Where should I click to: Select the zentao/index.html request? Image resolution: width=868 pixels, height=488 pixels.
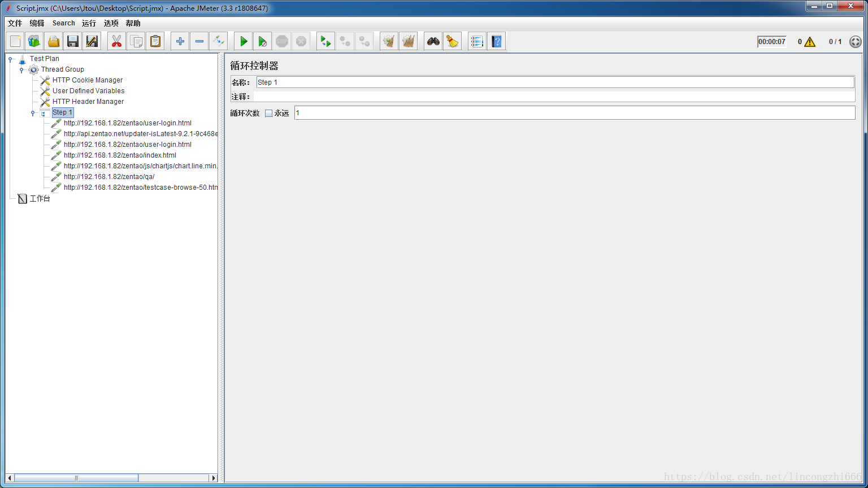point(120,155)
